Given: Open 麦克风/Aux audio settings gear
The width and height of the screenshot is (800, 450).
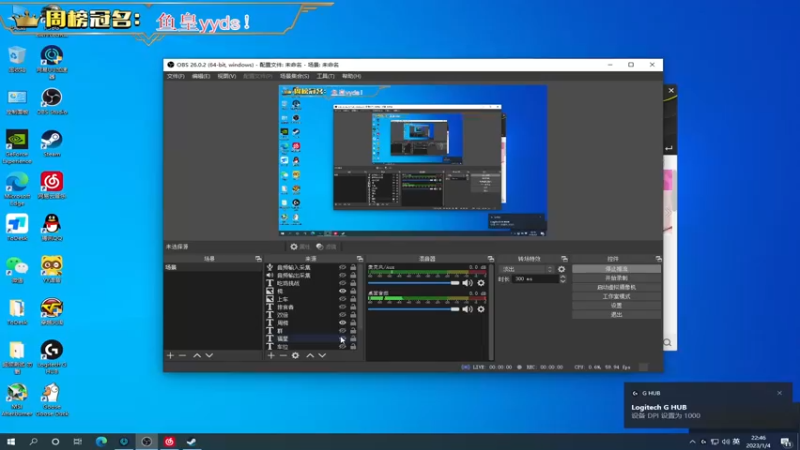Looking at the screenshot, I should [481, 283].
